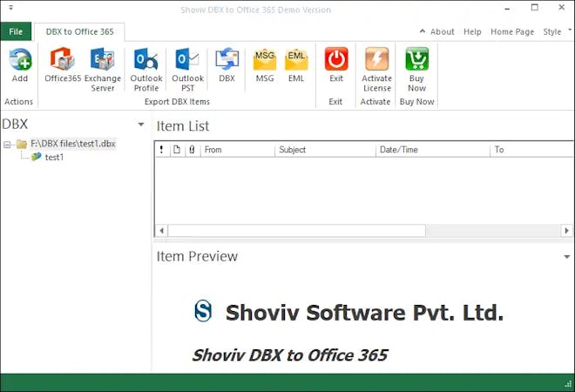Export to Outlook PST icon
This screenshot has width=575, height=392.
tap(187, 59)
